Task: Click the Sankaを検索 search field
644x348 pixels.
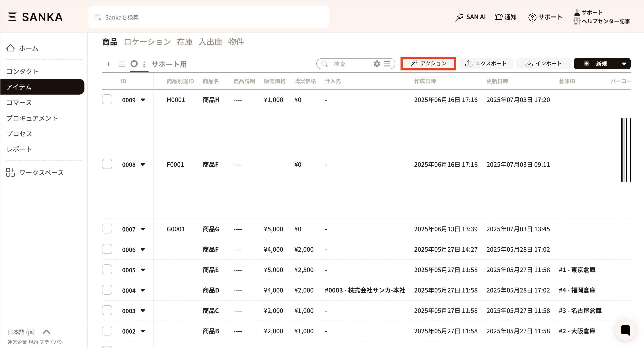Action: pos(209,17)
